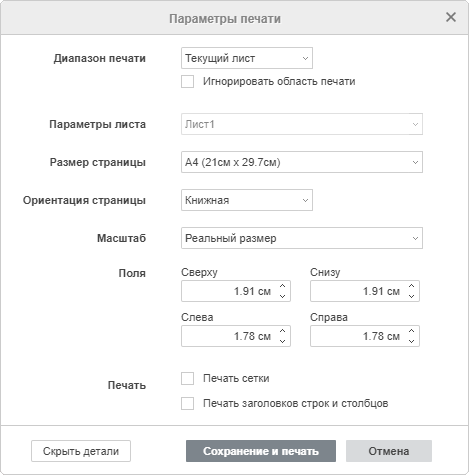Expand the 'Размер страницы' A4 dropdown
This screenshot has width=469, height=475.
point(302,162)
